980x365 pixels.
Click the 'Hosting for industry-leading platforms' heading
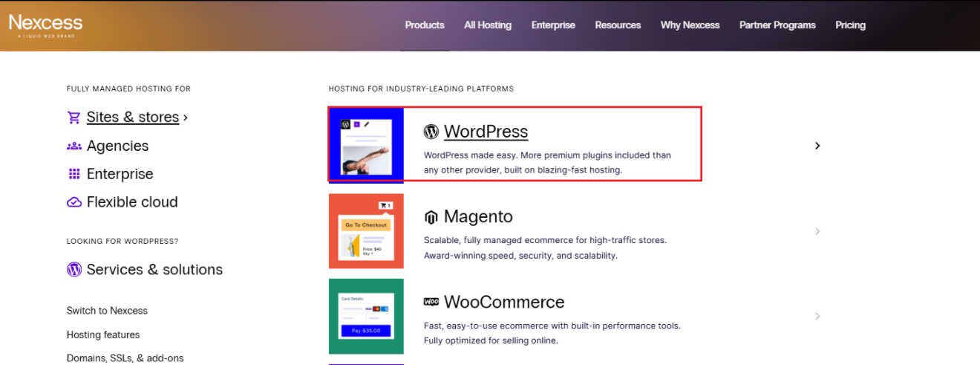pos(421,88)
